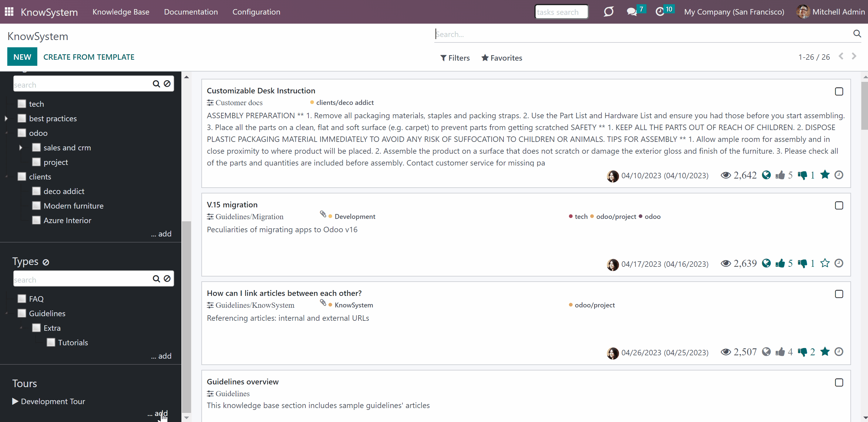Focus the tasks search field in navbar
868x422 pixels.
tap(561, 12)
